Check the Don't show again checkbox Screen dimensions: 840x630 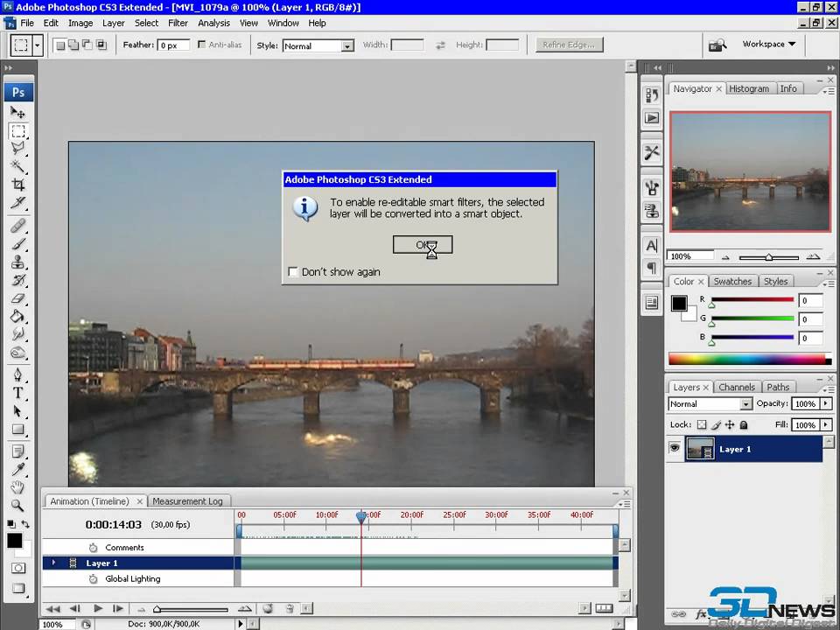pyautogui.click(x=293, y=272)
